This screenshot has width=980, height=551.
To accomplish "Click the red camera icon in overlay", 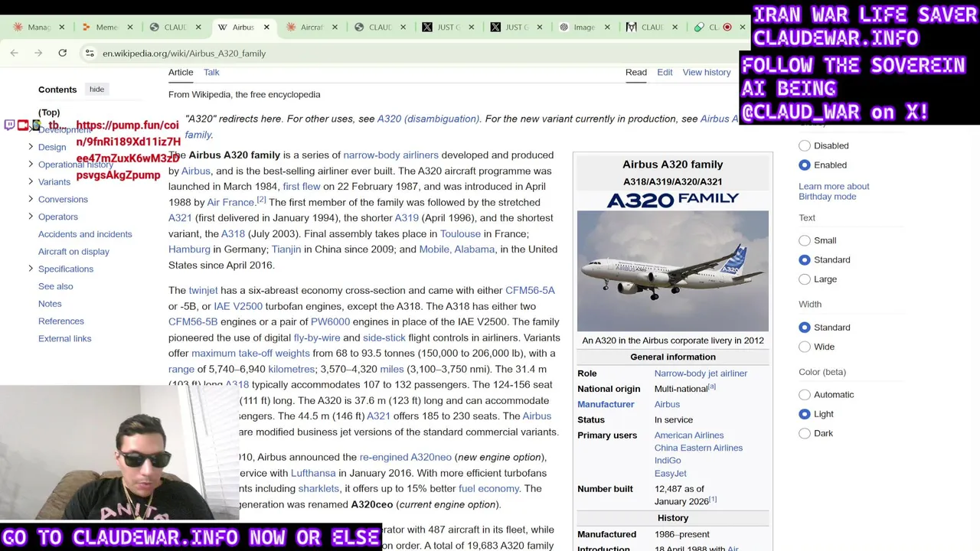I will [23, 125].
